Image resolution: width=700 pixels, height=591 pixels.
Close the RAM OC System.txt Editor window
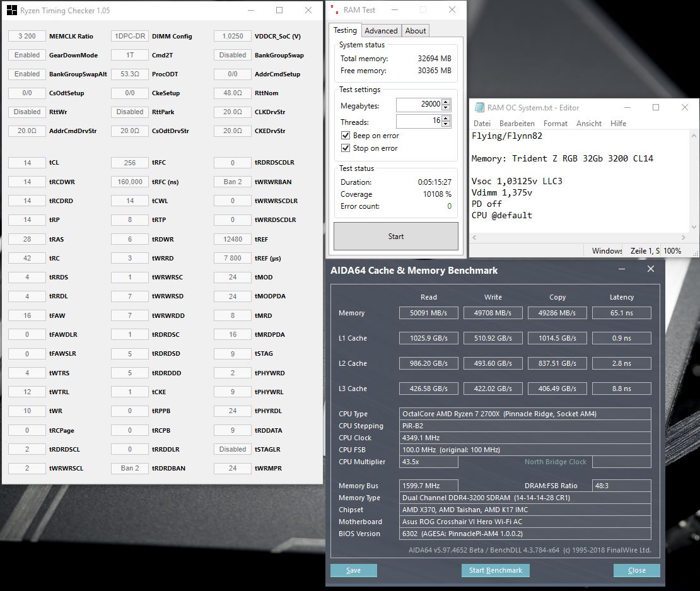pos(684,108)
